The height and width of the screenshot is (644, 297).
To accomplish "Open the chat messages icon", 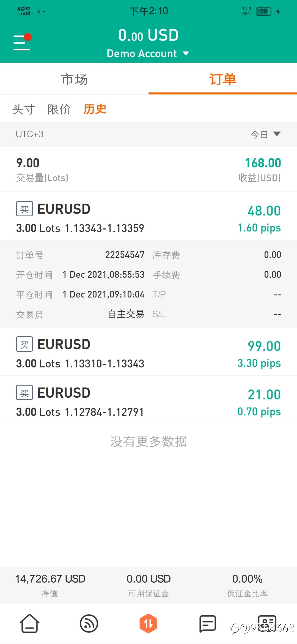I will pyautogui.click(x=208, y=624).
